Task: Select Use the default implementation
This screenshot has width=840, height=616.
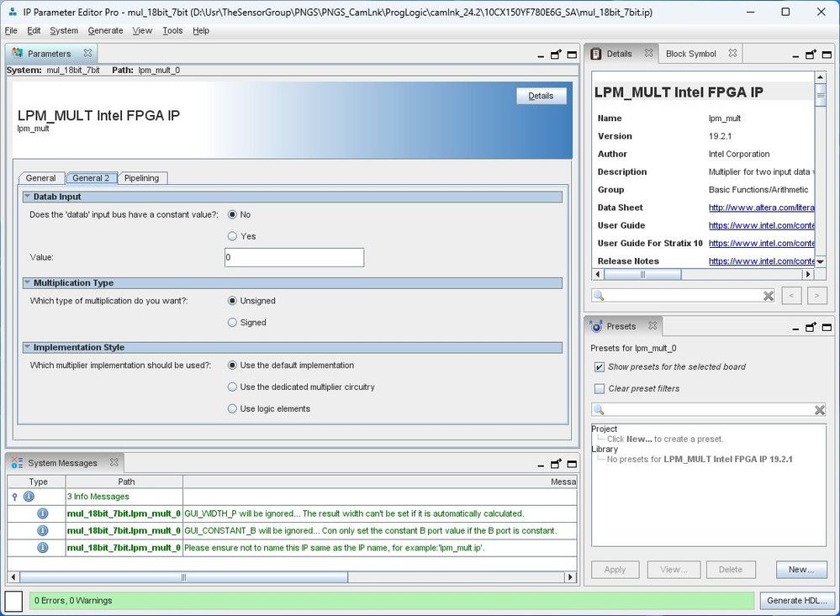Action: (x=232, y=366)
